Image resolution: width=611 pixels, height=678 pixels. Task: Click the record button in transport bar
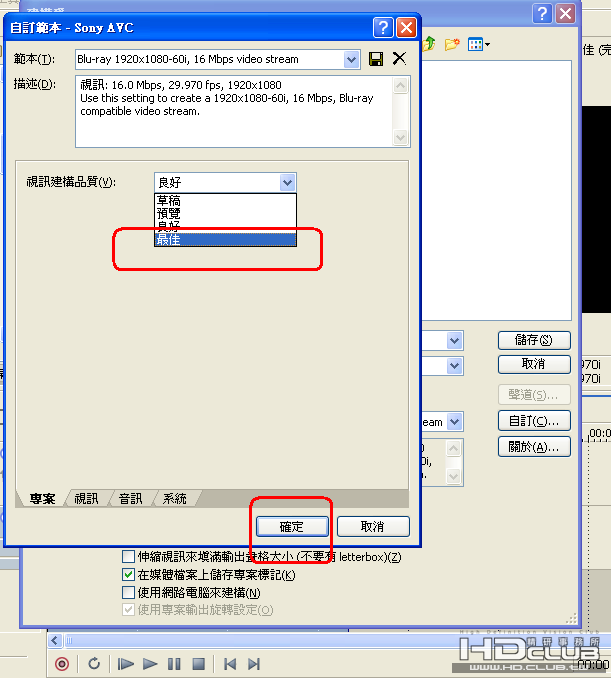(x=62, y=664)
